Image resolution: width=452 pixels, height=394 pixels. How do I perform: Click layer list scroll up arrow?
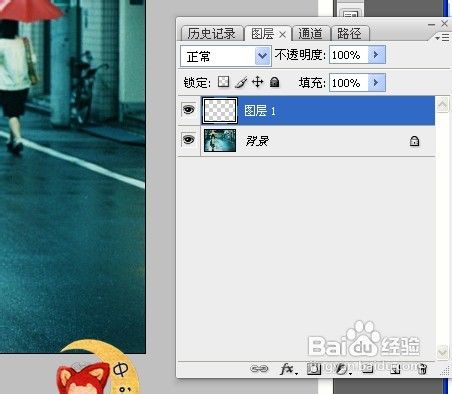(443, 105)
